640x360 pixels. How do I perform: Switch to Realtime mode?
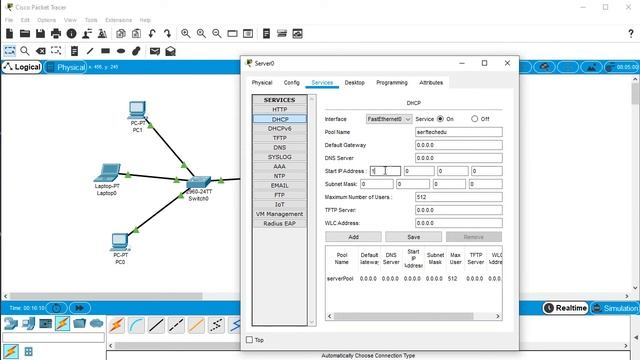click(565, 308)
